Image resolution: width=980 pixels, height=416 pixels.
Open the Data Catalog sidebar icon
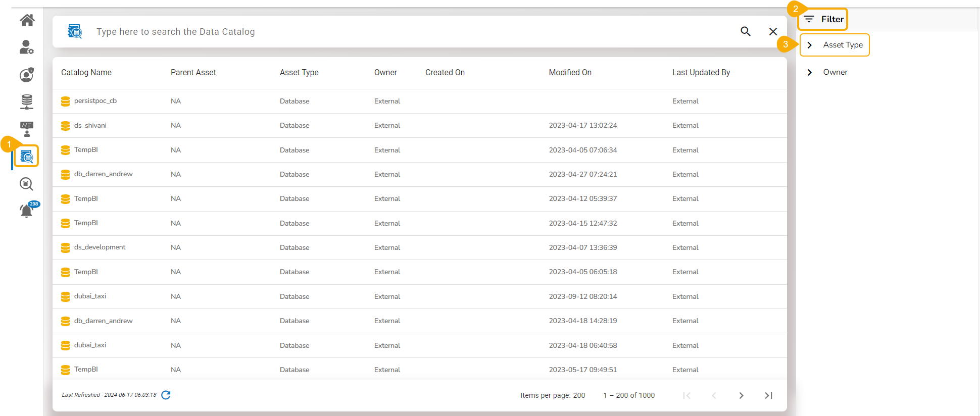[27, 157]
